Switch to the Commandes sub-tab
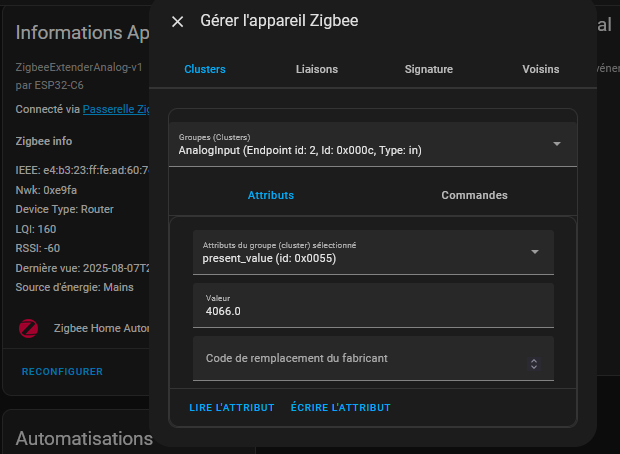620x454 pixels. click(474, 195)
